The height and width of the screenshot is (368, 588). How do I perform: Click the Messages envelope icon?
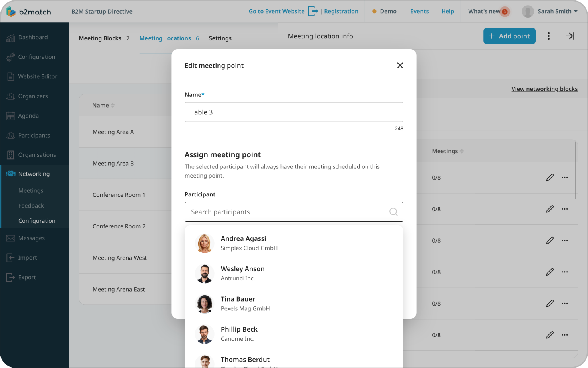pyautogui.click(x=11, y=238)
